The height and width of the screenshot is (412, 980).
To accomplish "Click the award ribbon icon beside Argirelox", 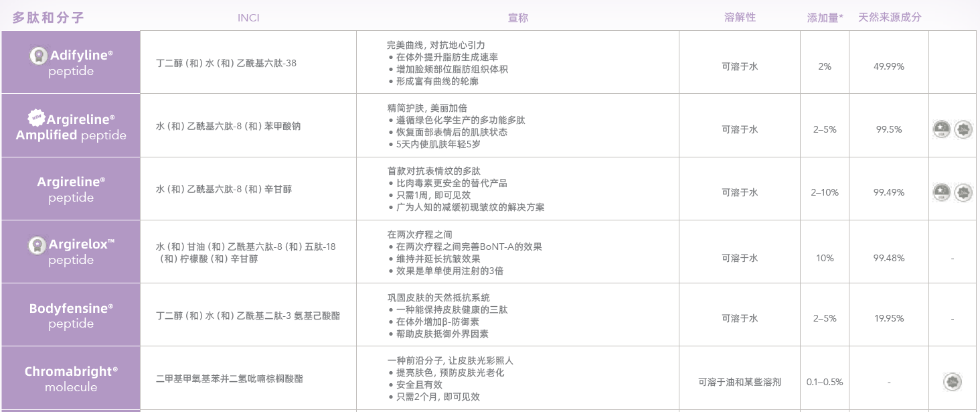I will pos(37,245).
